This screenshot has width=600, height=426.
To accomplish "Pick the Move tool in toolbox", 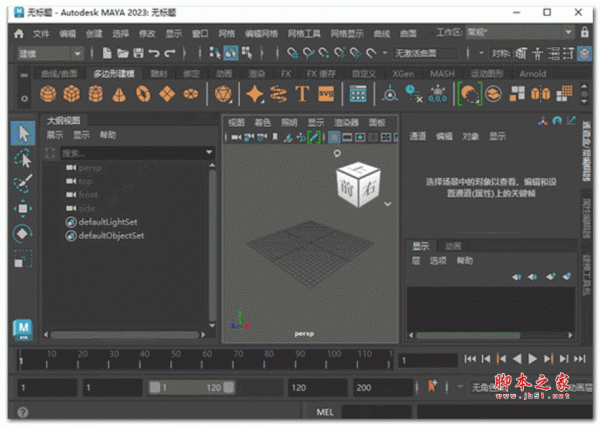I will (22, 208).
